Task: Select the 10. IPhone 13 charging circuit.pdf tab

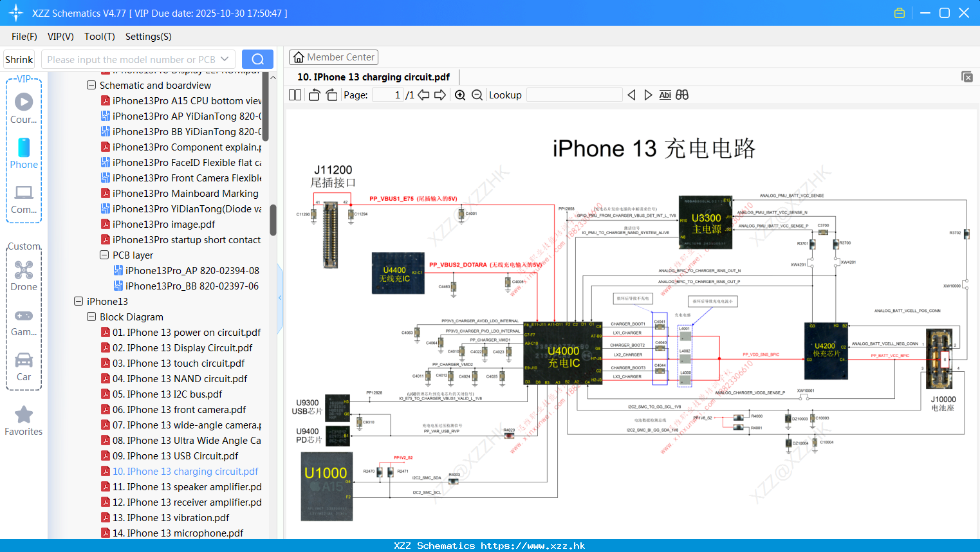Action: coord(373,77)
